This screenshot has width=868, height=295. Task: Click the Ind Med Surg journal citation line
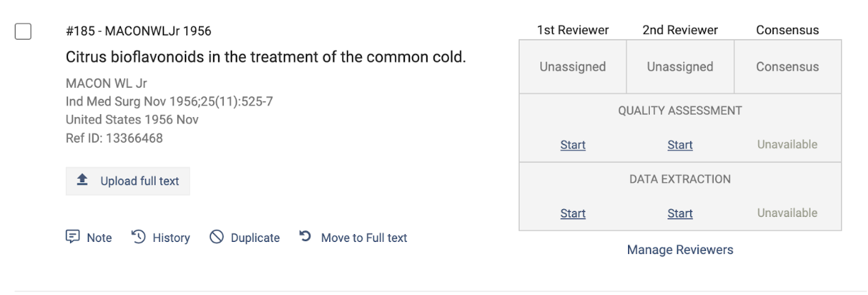coord(169,101)
